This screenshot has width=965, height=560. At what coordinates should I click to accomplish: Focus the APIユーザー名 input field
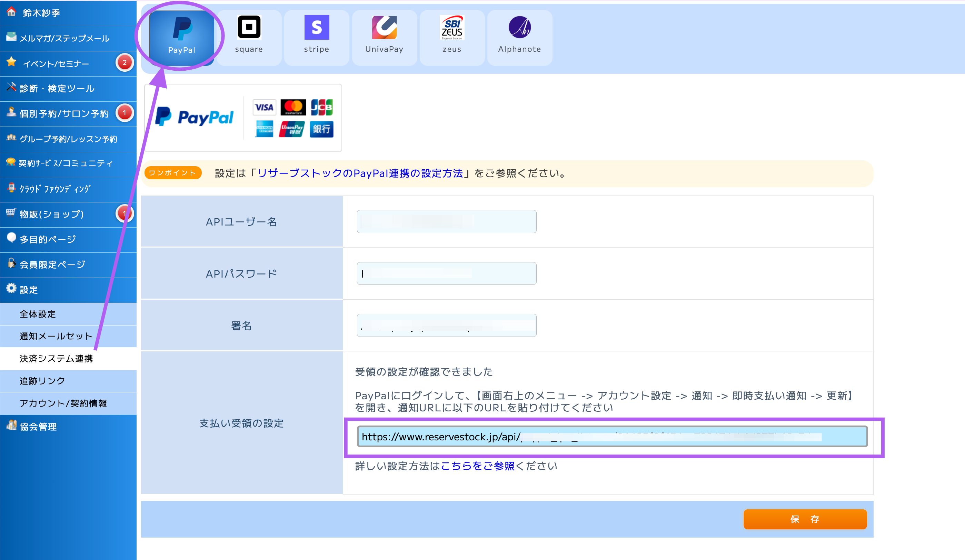click(x=447, y=222)
